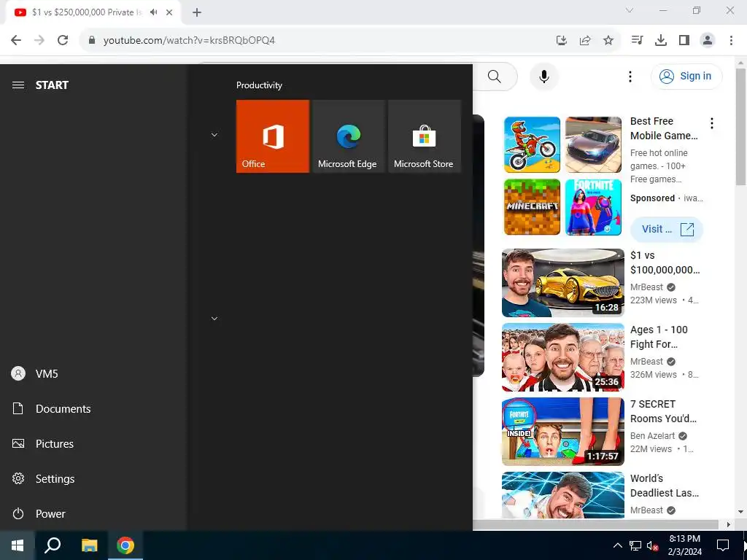Image resolution: width=747 pixels, height=560 pixels.
Task: Open Chrome tab search chevron
Action: (x=630, y=10)
